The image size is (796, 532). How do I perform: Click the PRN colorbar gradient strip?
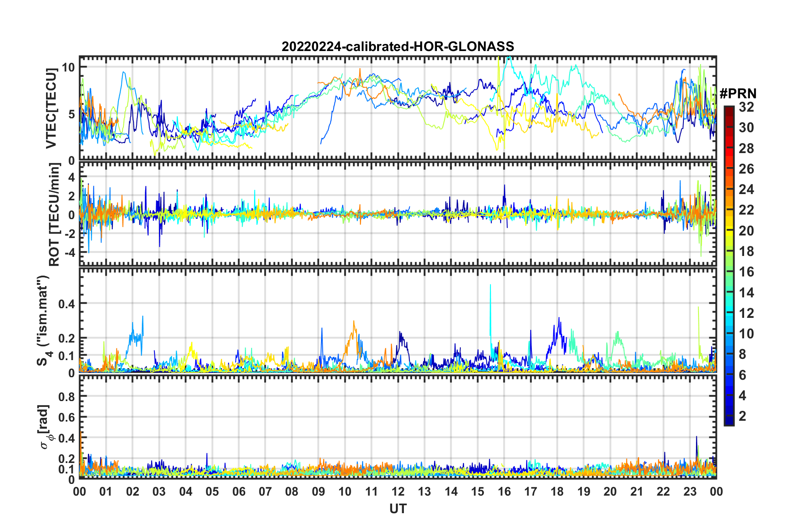click(x=729, y=266)
